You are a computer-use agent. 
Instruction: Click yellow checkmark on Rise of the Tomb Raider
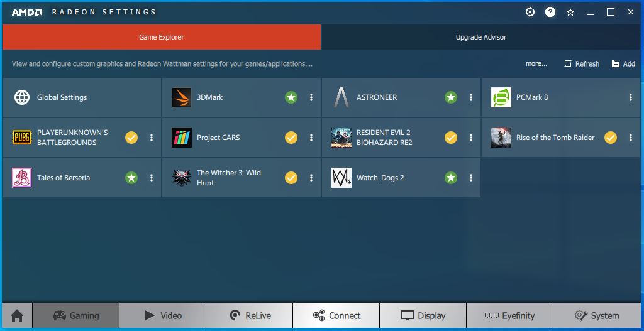click(x=611, y=138)
